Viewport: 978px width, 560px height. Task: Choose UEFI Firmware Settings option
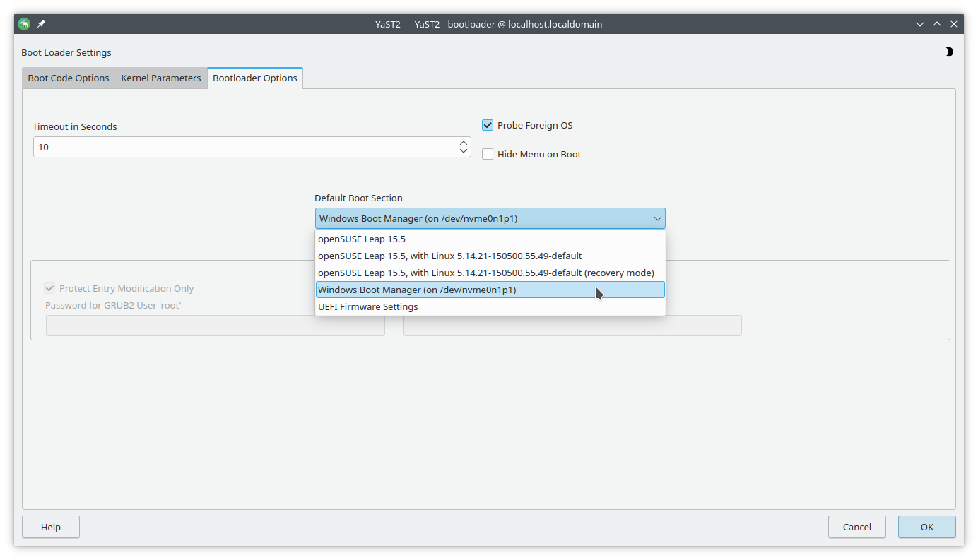point(368,307)
